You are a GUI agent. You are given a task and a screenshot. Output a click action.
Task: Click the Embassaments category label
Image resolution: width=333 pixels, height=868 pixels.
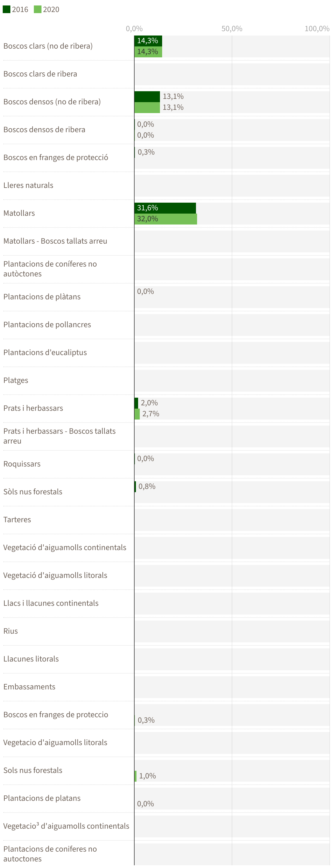point(29,687)
